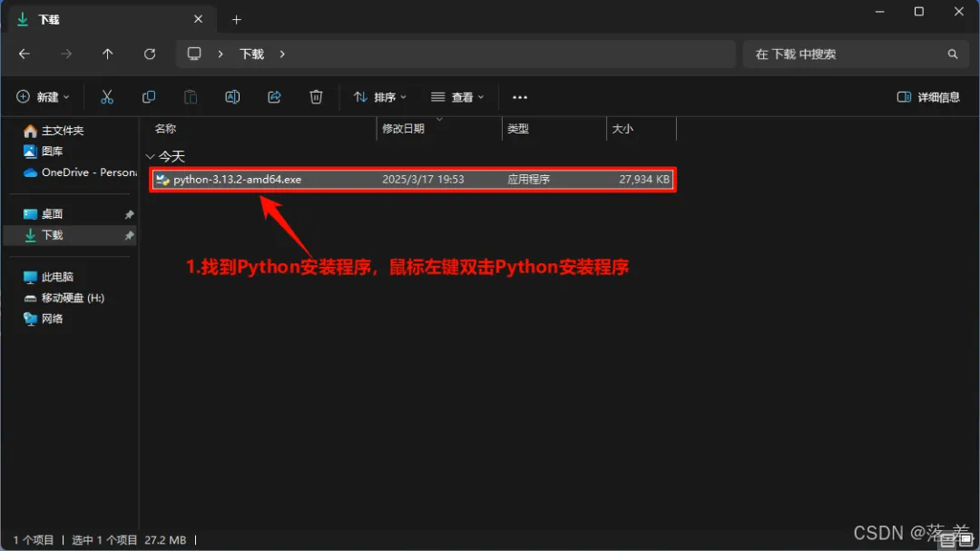Click the Paste clipboard icon
Image resolution: width=980 pixels, height=551 pixels.
point(191,97)
